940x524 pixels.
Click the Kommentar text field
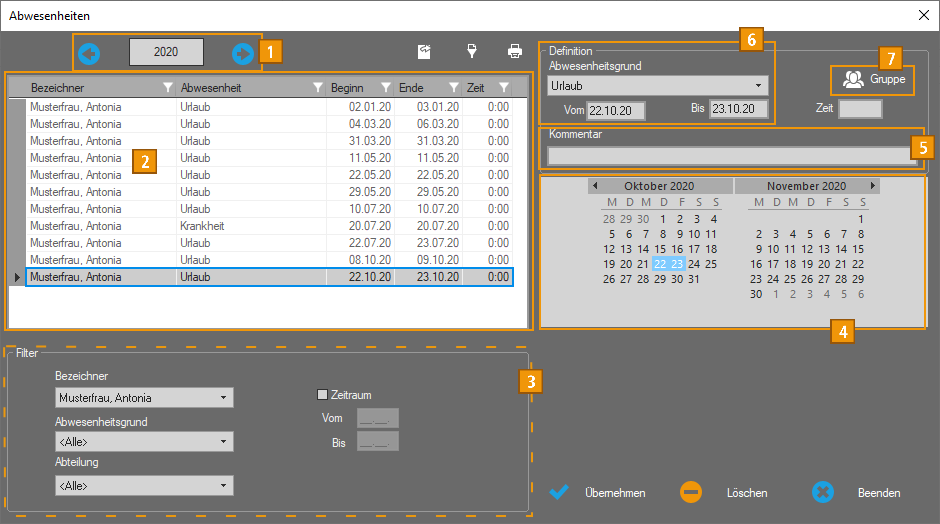tap(729, 156)
